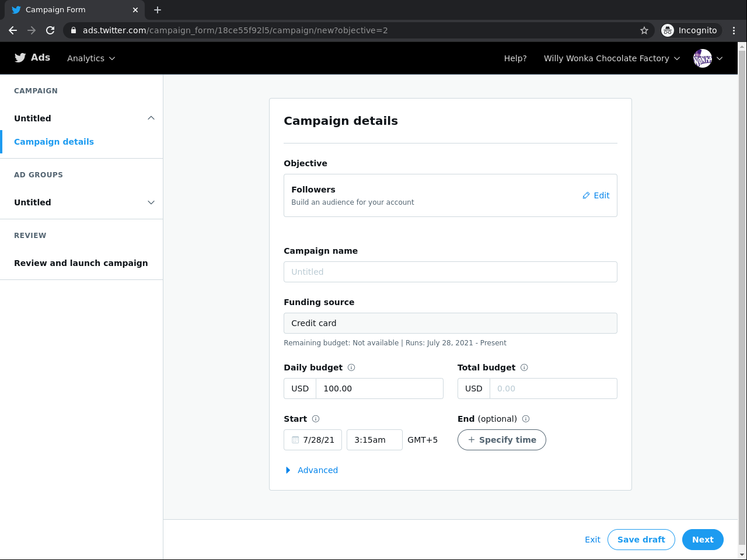Reload the page in the browser

[x=50, y=30]
